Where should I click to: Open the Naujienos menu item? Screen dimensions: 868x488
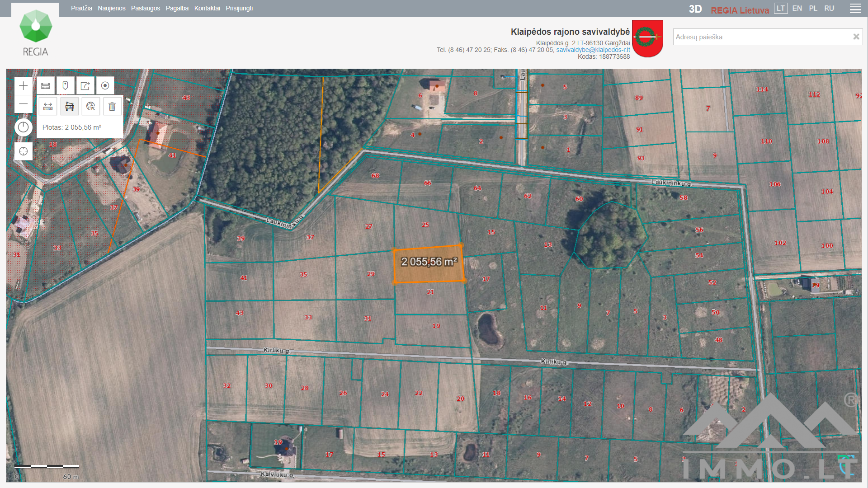(x=112, y=8)
